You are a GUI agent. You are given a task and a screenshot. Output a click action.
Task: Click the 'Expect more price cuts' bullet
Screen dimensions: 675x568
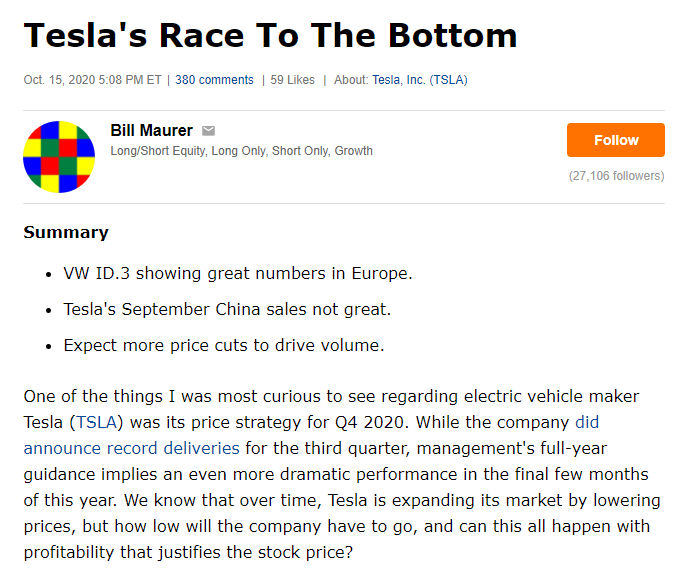click(x=224, y=345)
